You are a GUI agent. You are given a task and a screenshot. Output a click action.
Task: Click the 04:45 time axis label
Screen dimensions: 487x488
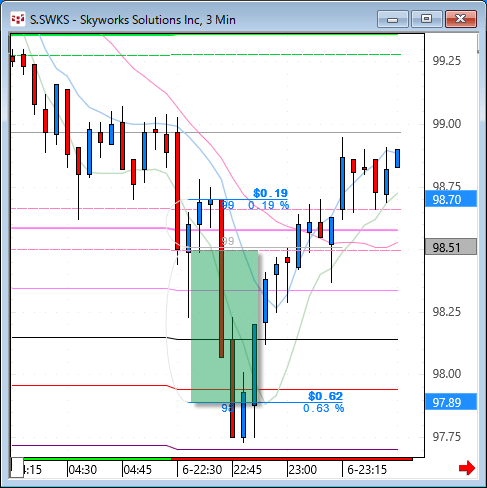138,470
